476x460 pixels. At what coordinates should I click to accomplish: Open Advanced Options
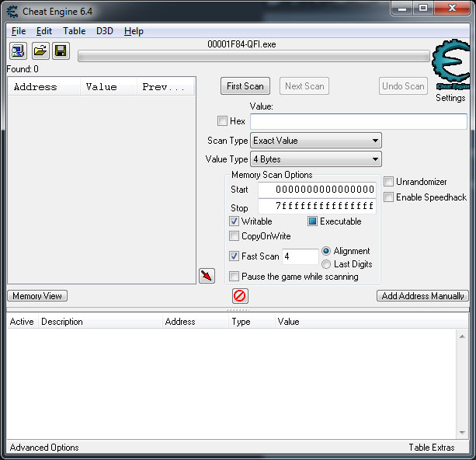[44, 448]
